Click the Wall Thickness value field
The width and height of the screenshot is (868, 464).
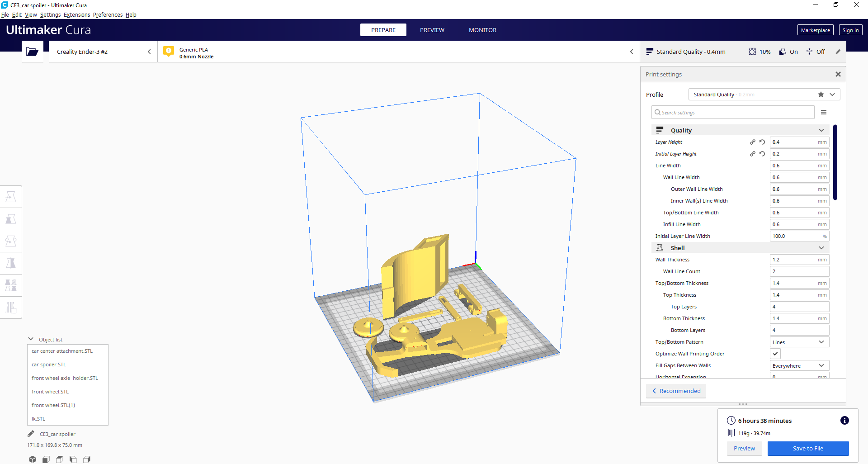point(799,260)
